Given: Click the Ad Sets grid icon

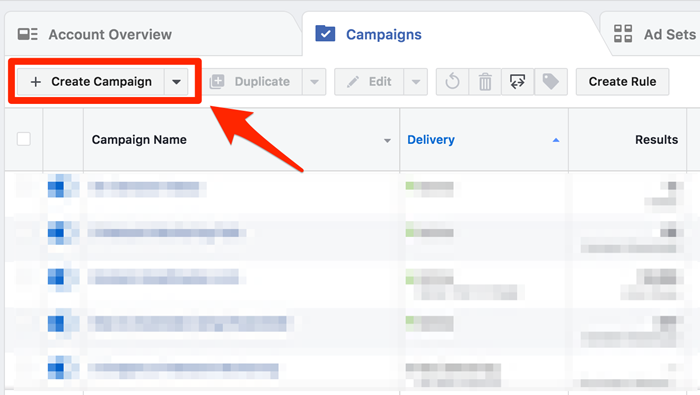Looking at the screenshot, I should 623,34.
